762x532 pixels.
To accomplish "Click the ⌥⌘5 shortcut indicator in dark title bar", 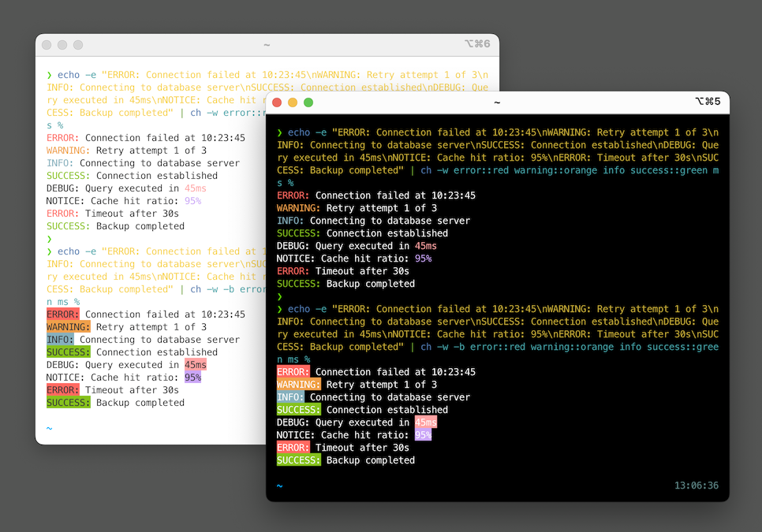I will click(707, 102).
